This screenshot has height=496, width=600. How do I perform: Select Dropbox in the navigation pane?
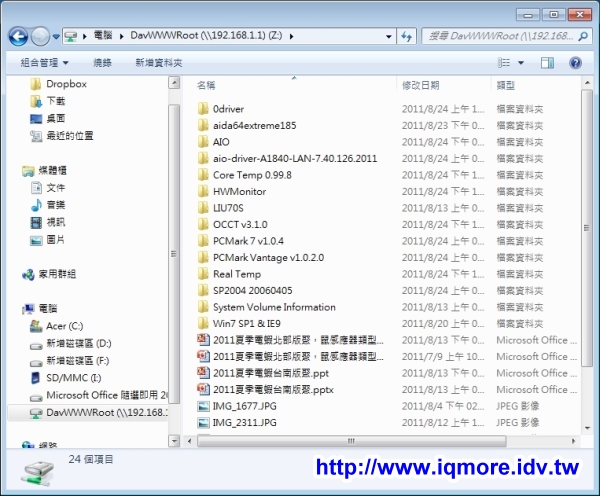66,84
